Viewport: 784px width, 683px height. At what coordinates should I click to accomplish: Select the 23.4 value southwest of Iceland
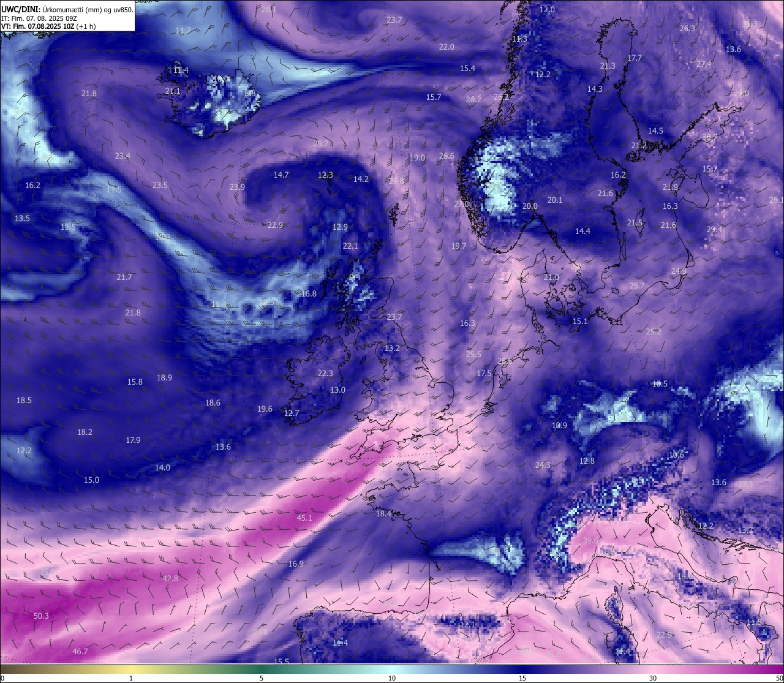tap(123, 156)
